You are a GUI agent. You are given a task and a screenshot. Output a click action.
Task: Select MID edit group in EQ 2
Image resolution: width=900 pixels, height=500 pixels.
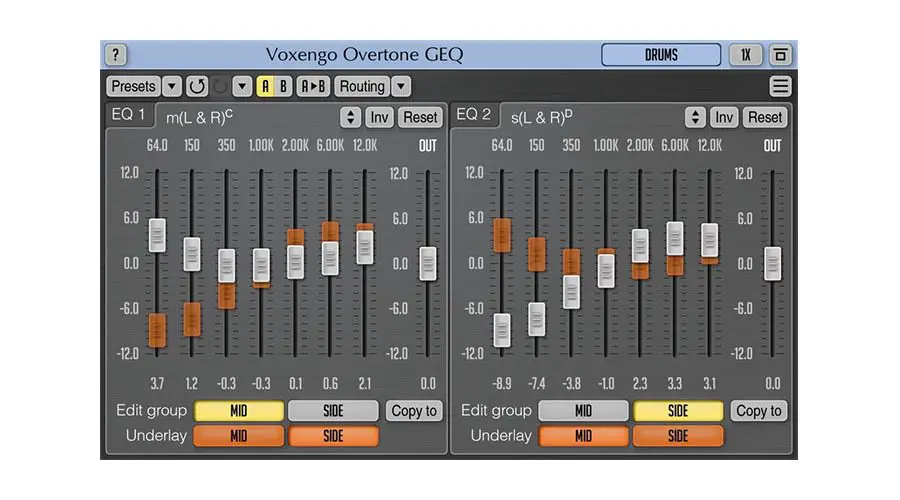[x=584, y=411]
